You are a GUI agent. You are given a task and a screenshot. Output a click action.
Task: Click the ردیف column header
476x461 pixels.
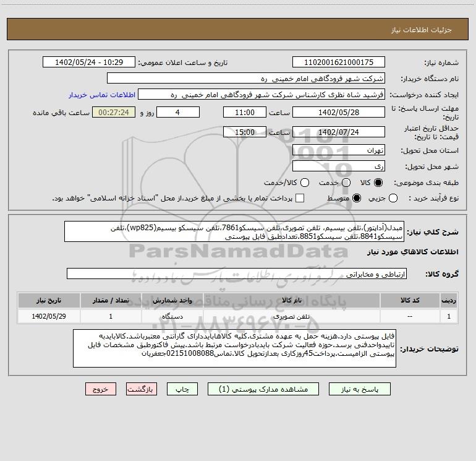point(449,300)
